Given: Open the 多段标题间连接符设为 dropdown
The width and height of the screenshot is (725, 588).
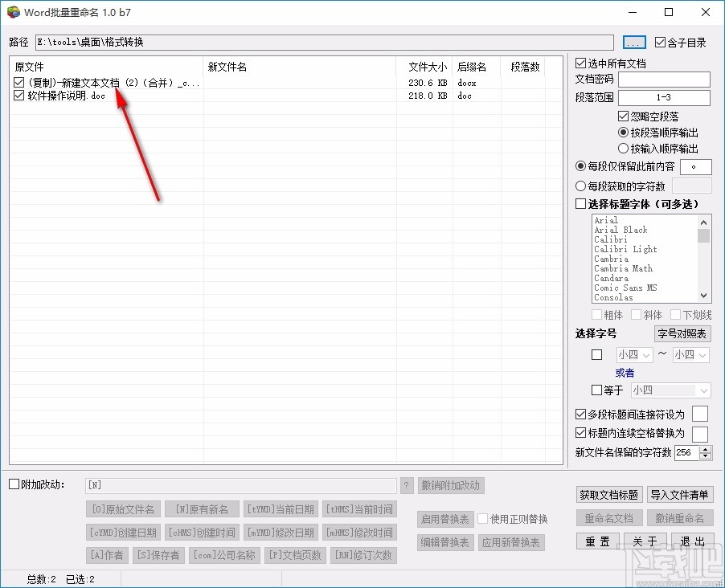Looking at the screenshot, I should [700, 414].
